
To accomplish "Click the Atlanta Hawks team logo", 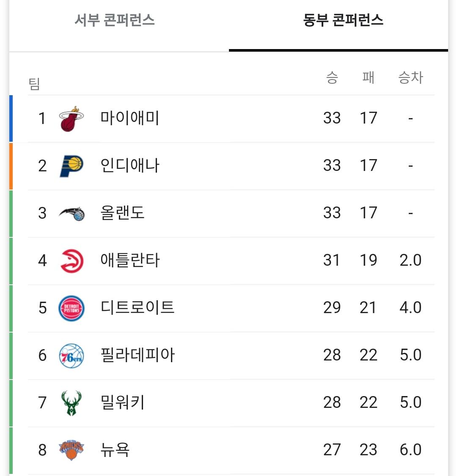I will tap(72, 260).
